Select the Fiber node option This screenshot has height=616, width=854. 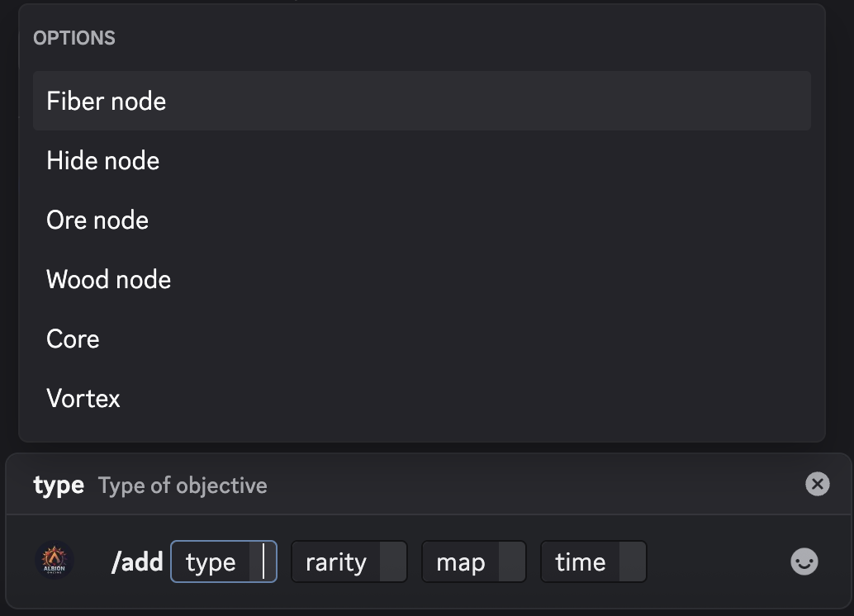107,102
